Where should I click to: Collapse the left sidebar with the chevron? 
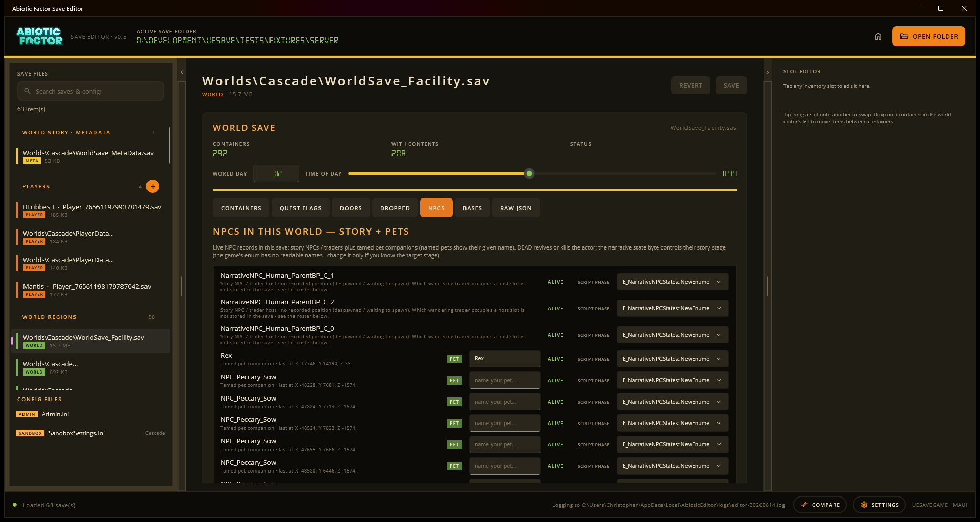pyautogui.click(x=182, y=72)
